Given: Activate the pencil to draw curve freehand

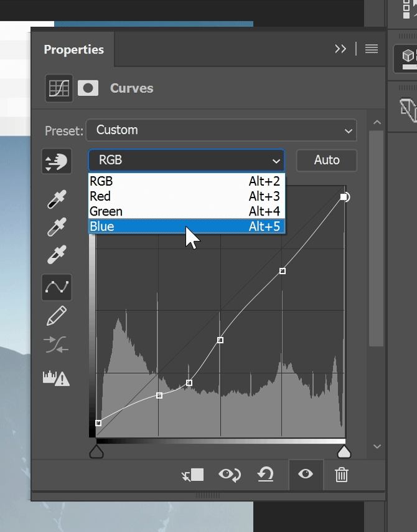Looking at the screenshot, I should pyautogui.click(x=57, y=316).
